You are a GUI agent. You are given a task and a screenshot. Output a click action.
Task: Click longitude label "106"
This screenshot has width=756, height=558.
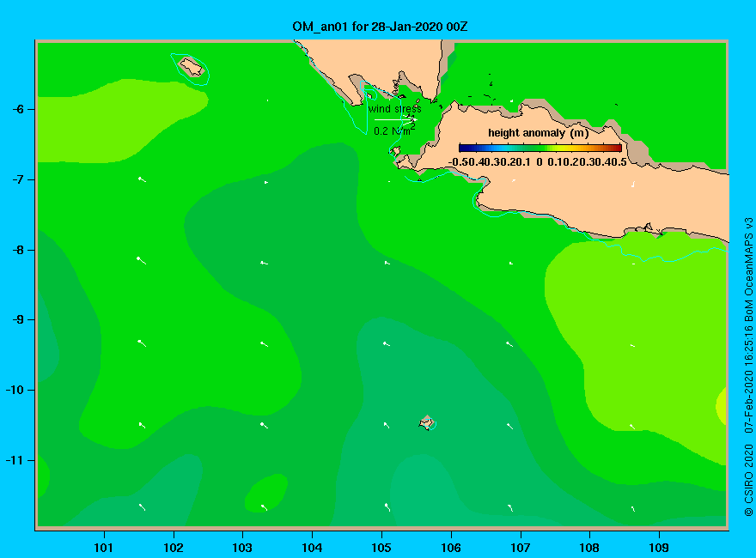click(451, 548)
